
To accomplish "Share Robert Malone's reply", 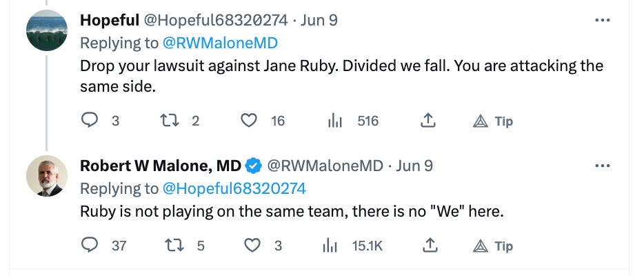I will (x=428, y=246).
